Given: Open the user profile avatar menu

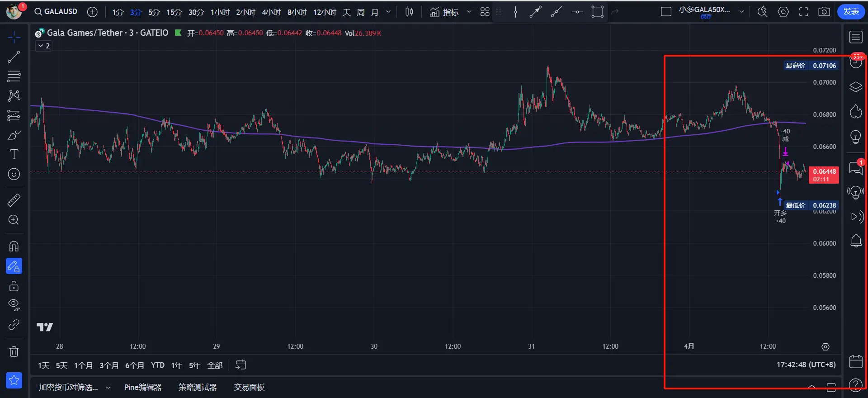Looking at the screenshot, I should click(x=14, y=11).
